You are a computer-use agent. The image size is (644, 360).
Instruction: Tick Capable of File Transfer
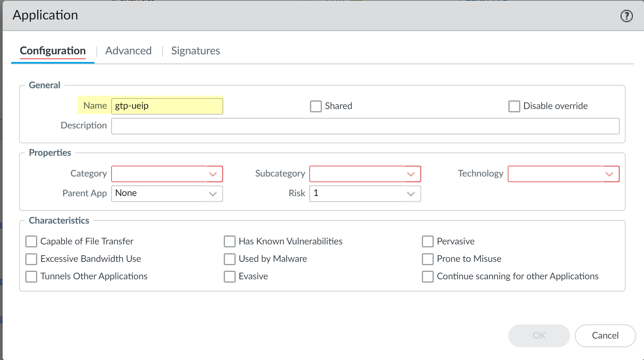coord(31,241)
